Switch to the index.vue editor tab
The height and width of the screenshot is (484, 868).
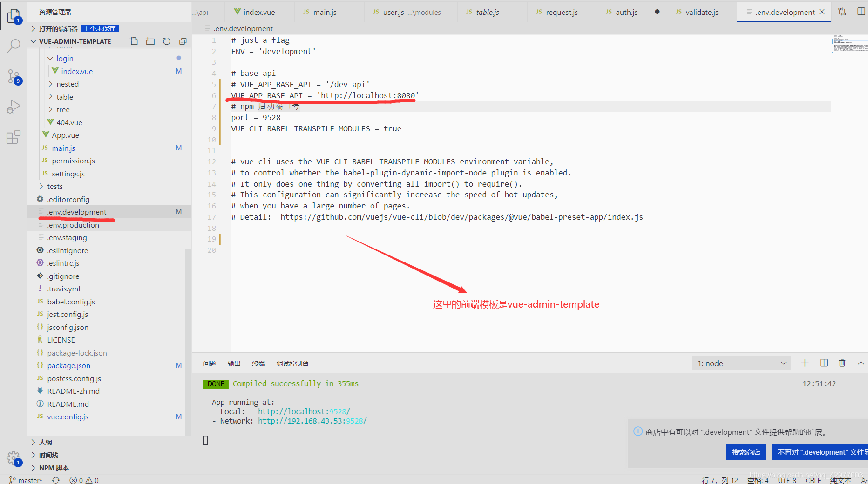point(259,12)
